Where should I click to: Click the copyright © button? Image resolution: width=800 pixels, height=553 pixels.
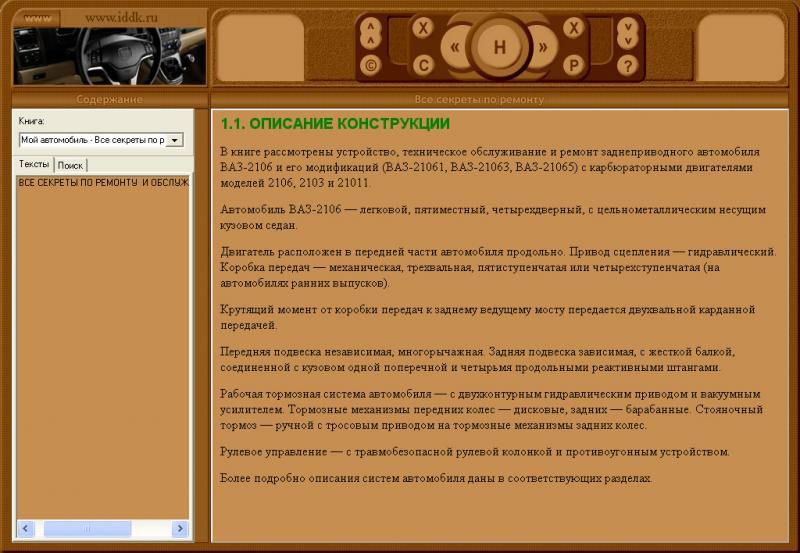pos(371,66)
